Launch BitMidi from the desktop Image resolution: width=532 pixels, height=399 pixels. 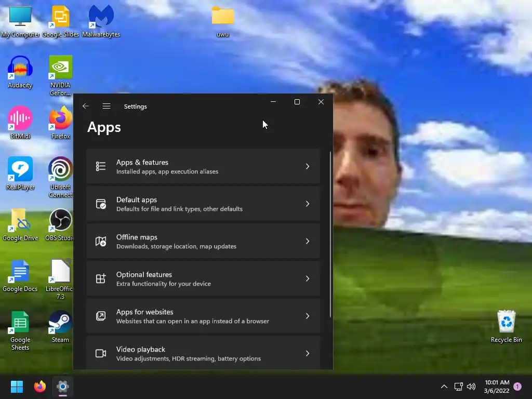pyautogui.click(x=20, y=123)
